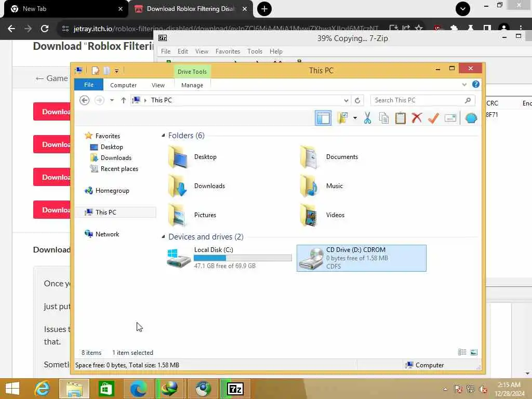This screenshot has width=532, height=399.
Task: Click the Search This PC field
Action: point(422,100)
